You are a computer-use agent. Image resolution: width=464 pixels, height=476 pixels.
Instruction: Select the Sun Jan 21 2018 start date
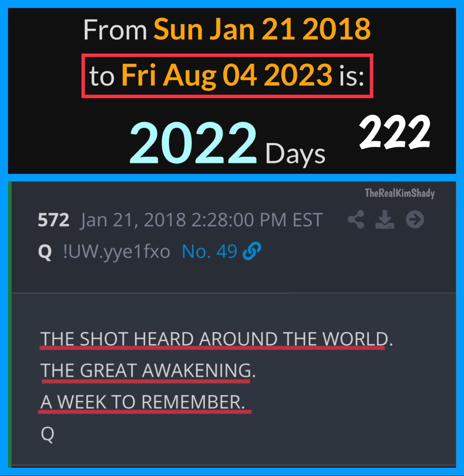(262, 29)
